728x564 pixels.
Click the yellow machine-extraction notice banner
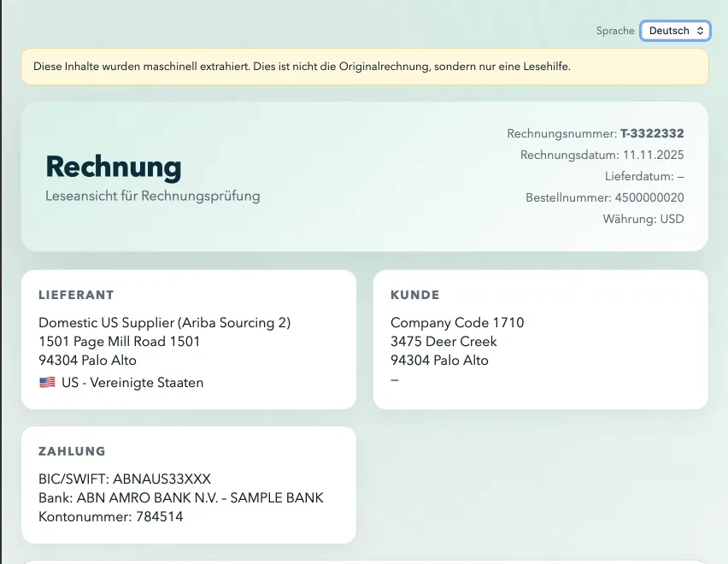tap(365, 67)
